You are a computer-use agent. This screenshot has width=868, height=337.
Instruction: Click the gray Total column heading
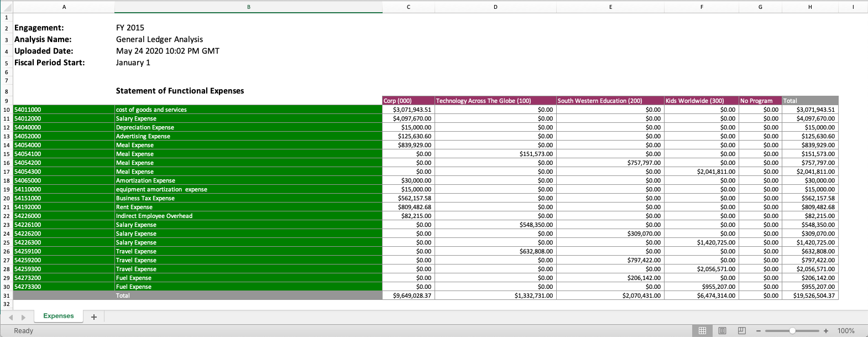(810, 101)
